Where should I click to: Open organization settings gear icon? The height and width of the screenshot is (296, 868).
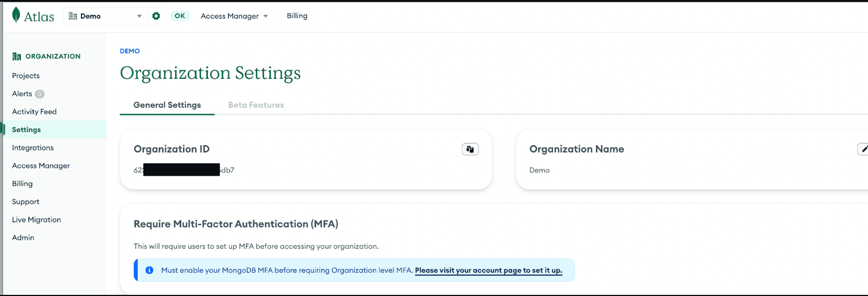[156, 16]
